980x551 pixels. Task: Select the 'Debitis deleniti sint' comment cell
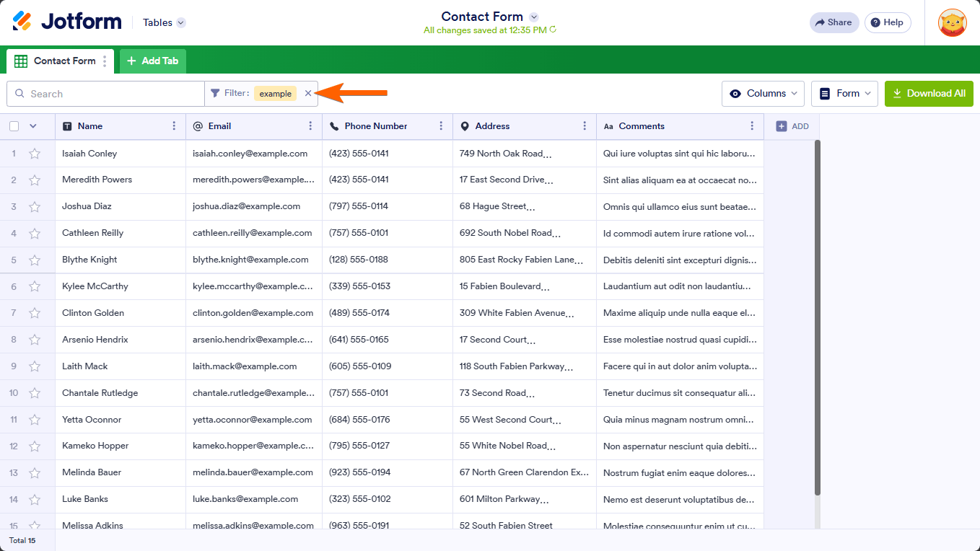coord(680,260)
